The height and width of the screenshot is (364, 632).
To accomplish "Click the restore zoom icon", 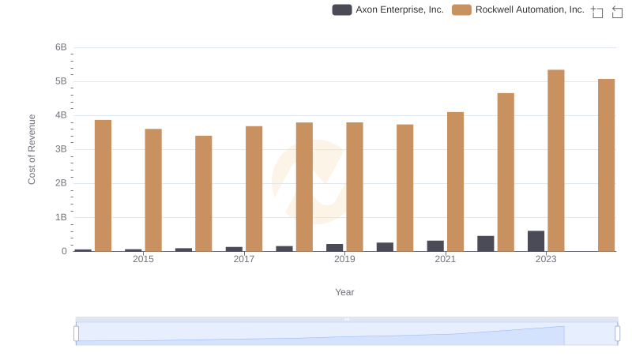I will tap(617, 12).
